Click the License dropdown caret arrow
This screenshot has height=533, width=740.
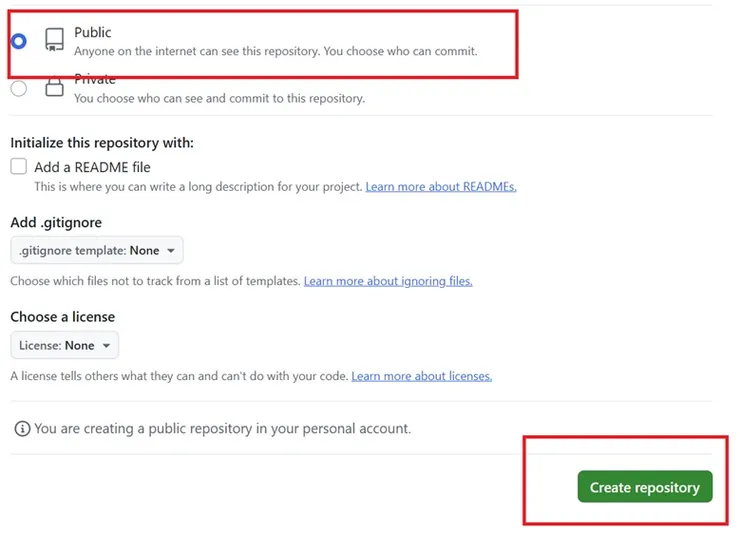click(x=106, y=345)
